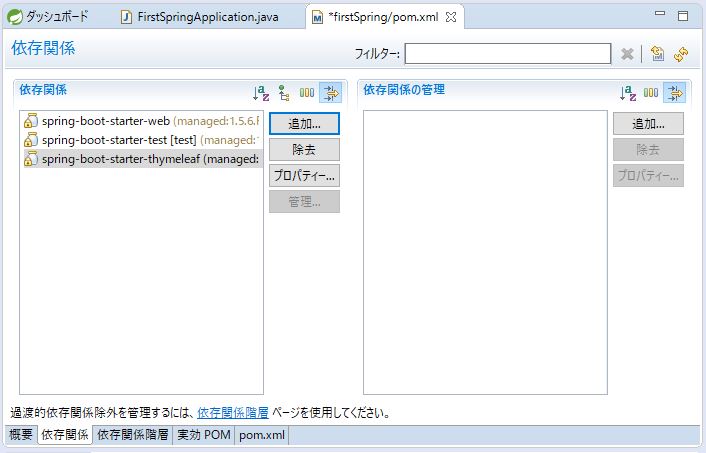Select spring-boot-starter-test dependency
The height and width of the screenshot is (453, 706).
142,140
